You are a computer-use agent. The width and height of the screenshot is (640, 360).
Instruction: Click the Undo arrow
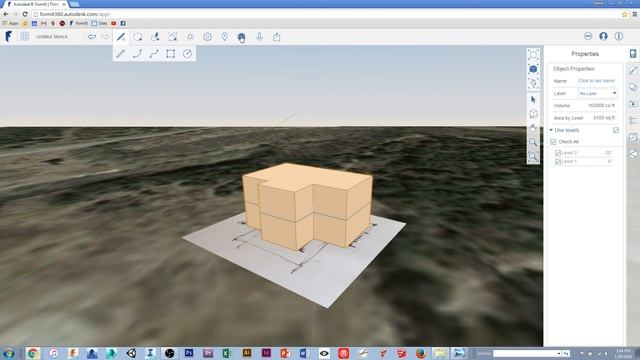tap(92, 37)
